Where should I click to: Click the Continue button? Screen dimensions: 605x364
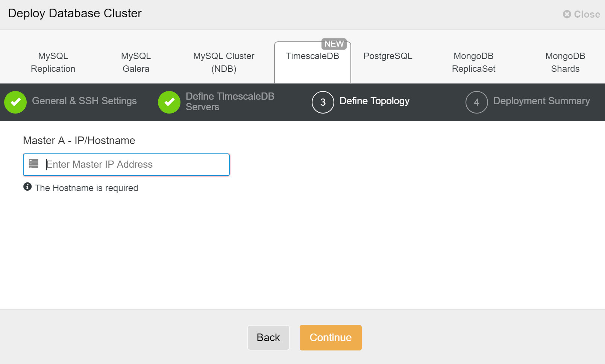pos(331,338)
